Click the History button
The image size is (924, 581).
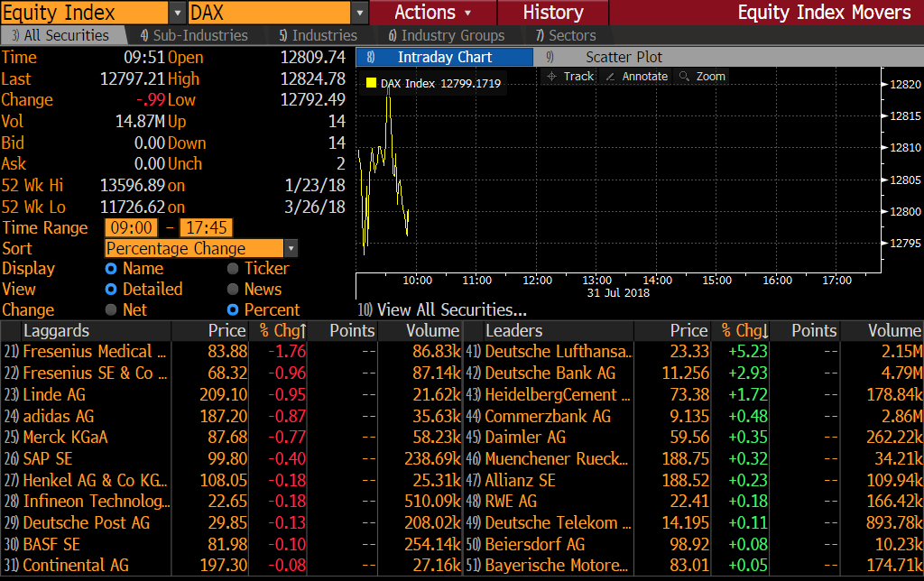click(552, 13)
